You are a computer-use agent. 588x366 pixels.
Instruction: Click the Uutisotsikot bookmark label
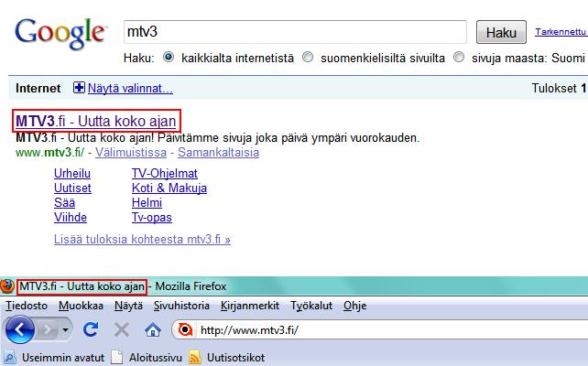click(x=236, y=358)
